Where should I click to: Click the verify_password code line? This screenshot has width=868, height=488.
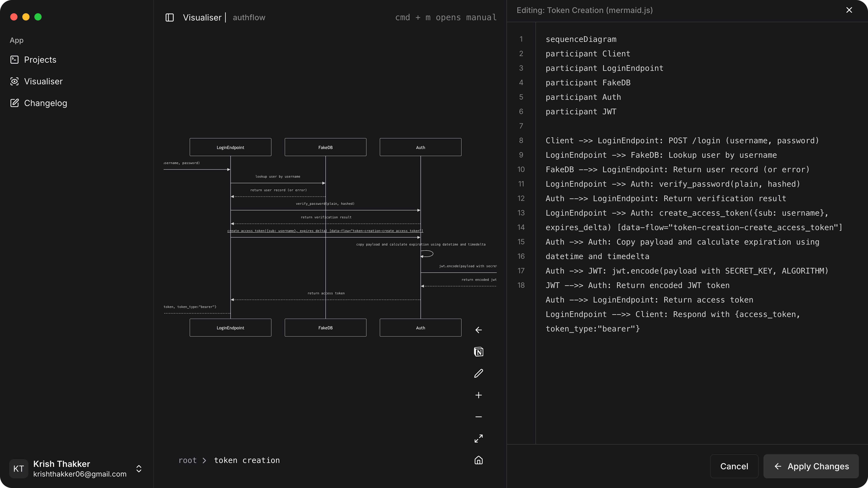click(x=673, y=184)
